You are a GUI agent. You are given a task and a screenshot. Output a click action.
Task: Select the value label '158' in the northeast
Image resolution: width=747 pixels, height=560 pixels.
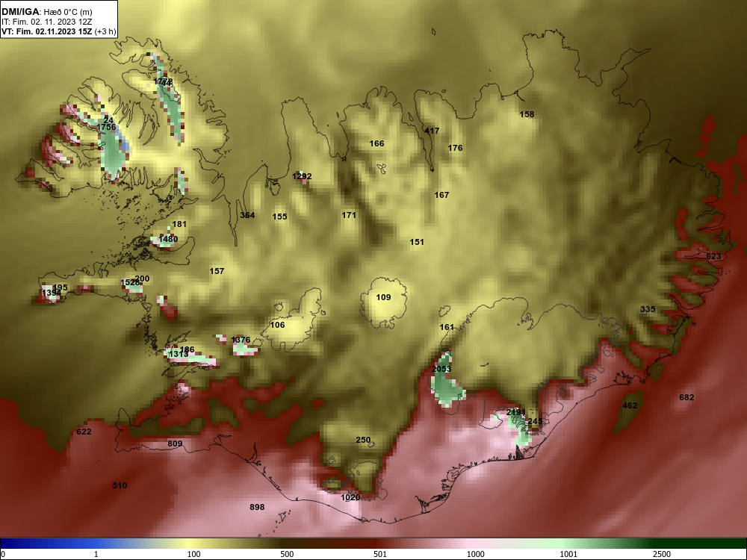point(527,114)
